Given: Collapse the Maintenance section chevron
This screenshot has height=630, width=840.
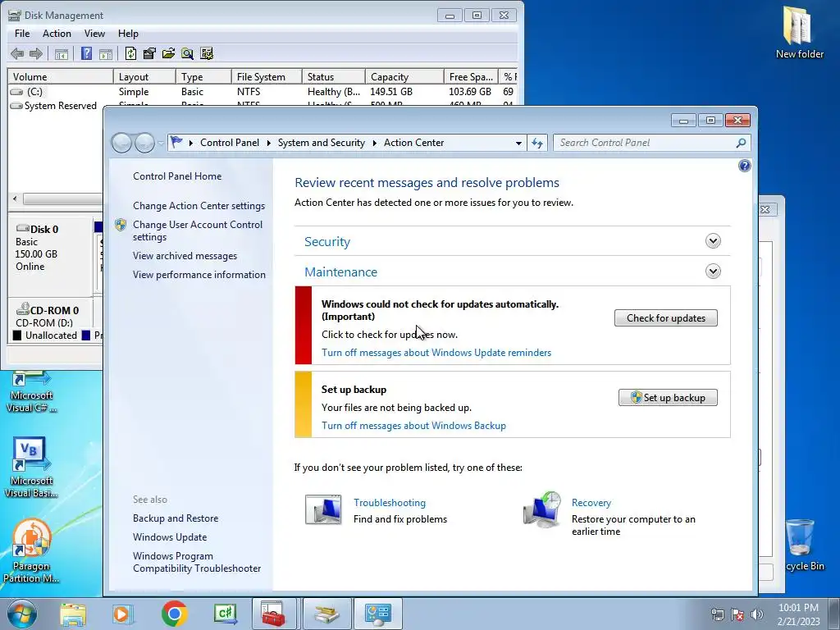Looking at the screenshot, I should point(713,272).
